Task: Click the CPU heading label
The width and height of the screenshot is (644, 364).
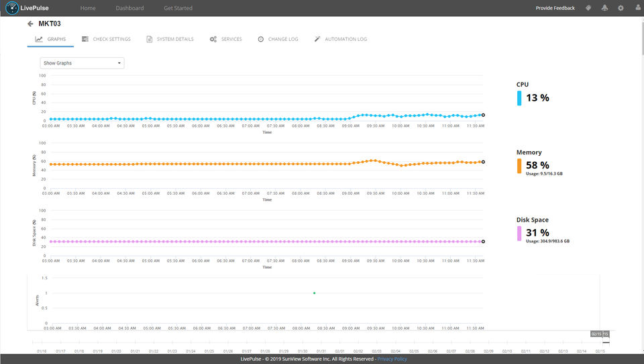Action: (x=523, y=85)
